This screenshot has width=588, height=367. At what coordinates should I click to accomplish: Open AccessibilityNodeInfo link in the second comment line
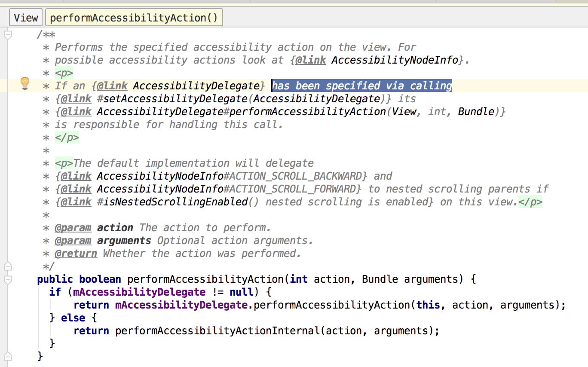(395, 60)
